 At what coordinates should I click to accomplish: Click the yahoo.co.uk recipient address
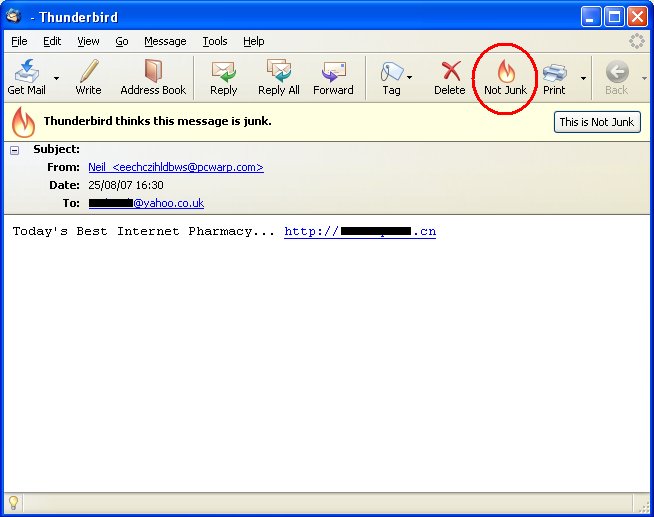coord(146,203)
